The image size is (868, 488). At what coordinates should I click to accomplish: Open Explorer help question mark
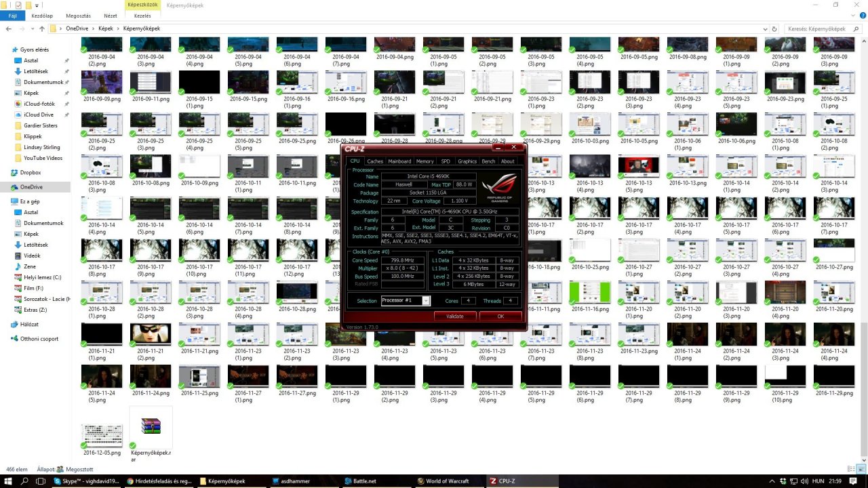tap(861, 15)
